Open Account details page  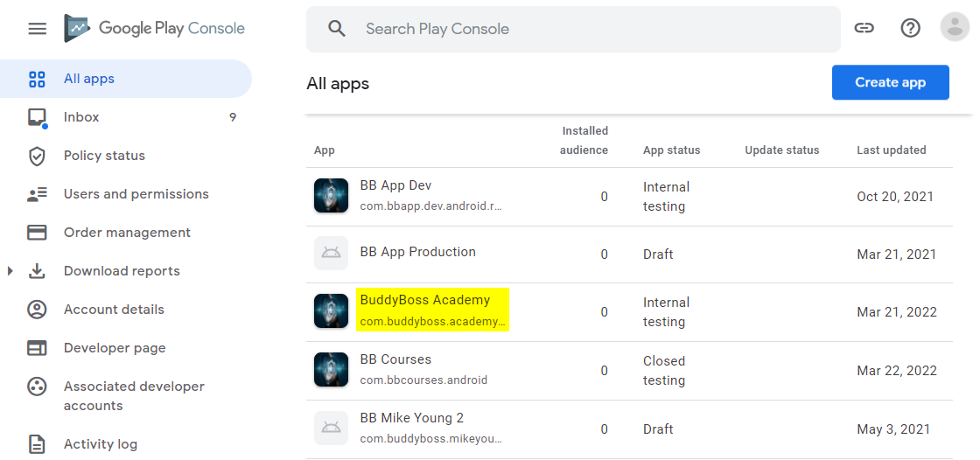(x=125, y=310)
